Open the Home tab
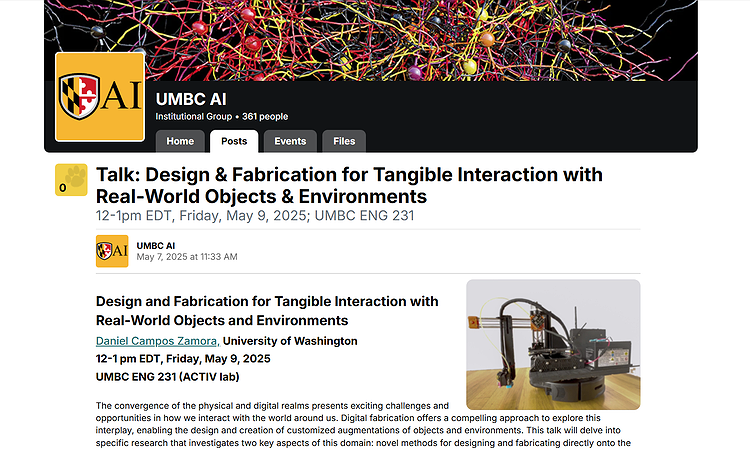This screenshot has height=450, width=750. (180, 141)
